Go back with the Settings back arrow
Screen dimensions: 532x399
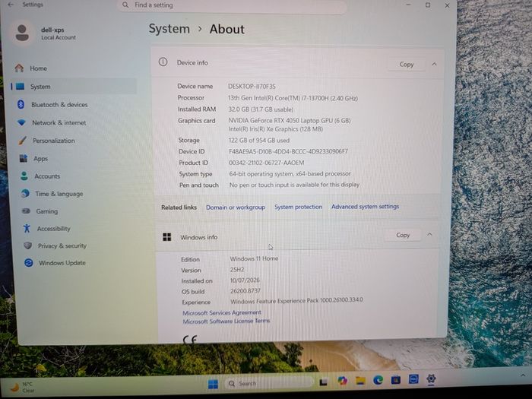[11, 5]
